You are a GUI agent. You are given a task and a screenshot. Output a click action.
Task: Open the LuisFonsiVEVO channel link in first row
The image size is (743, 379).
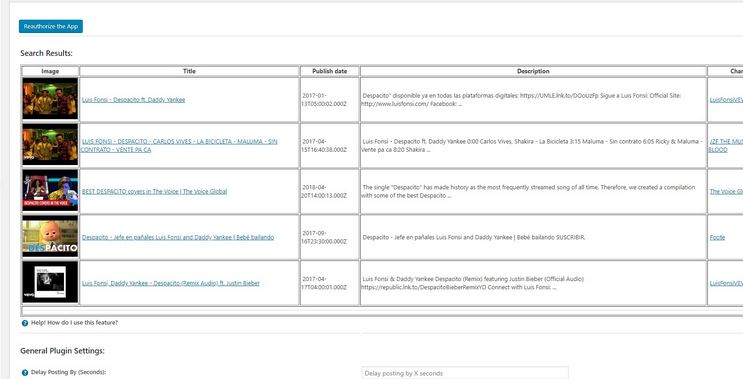726,100
